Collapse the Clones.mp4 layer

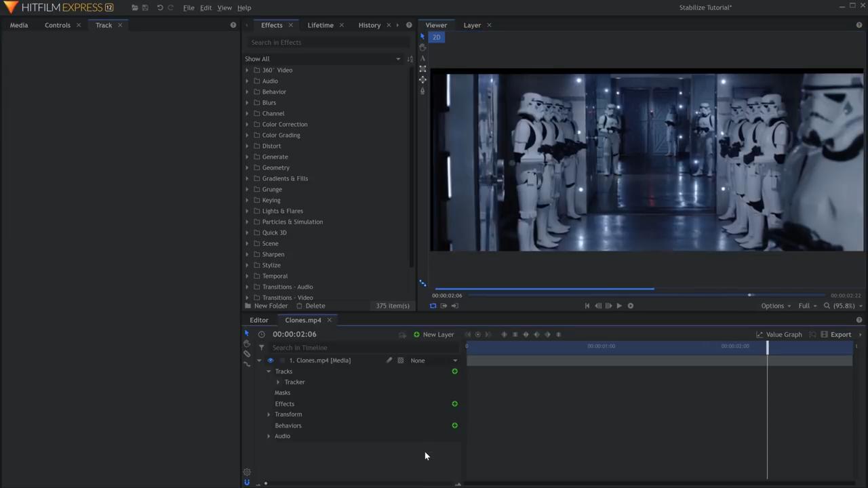coord(259,361)
